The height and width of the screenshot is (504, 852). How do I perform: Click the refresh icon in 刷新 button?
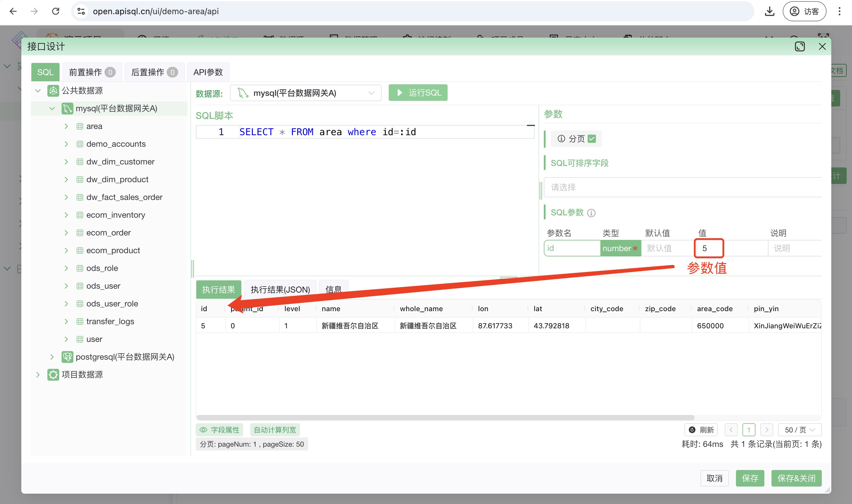tap(692, 430)
